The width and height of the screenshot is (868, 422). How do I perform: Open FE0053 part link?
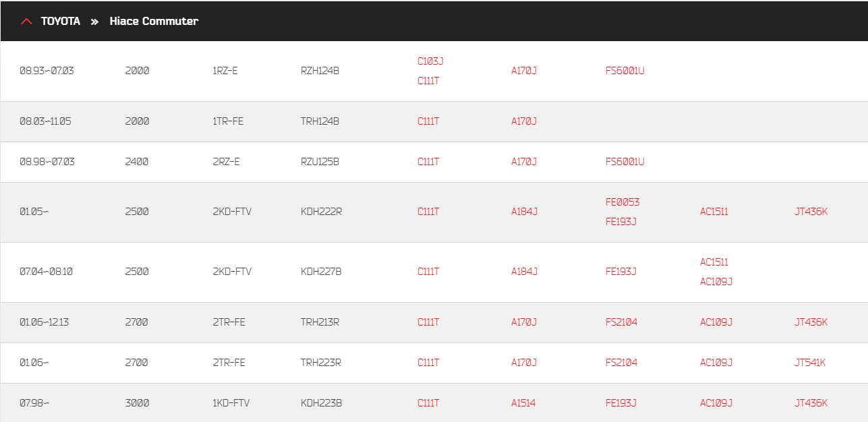click(623, 202)
